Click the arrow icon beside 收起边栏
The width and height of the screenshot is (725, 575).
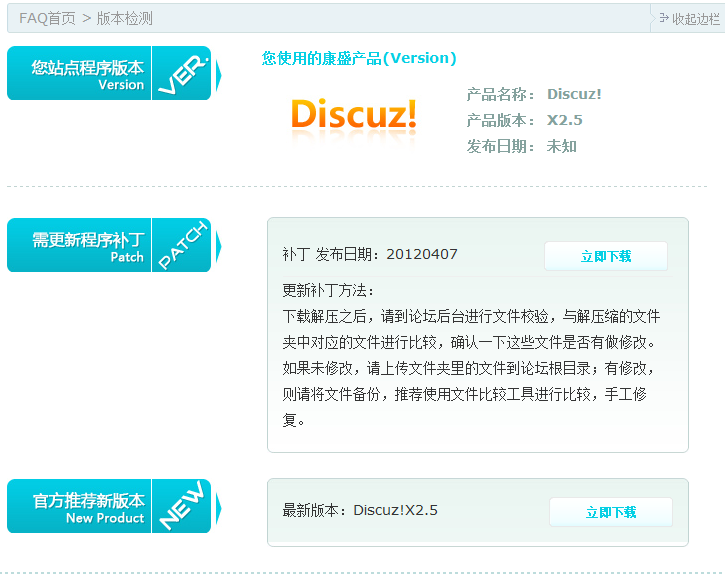pos(664,18)
